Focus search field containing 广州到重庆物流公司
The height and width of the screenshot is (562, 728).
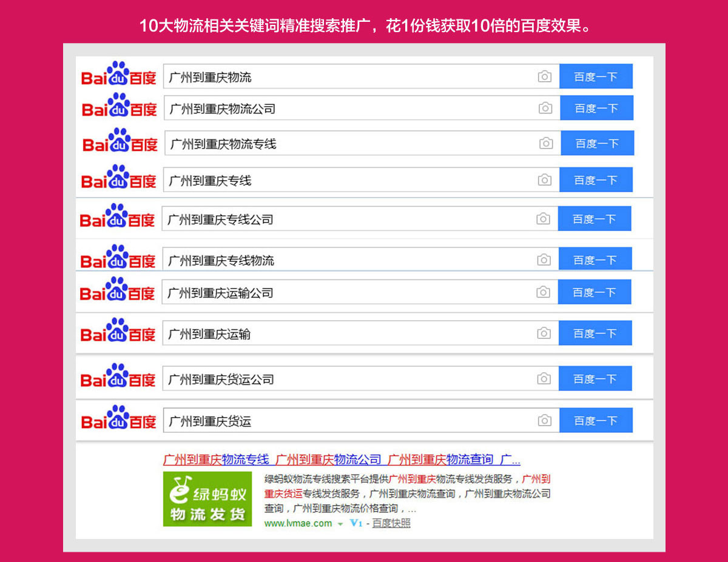(362, 109)
